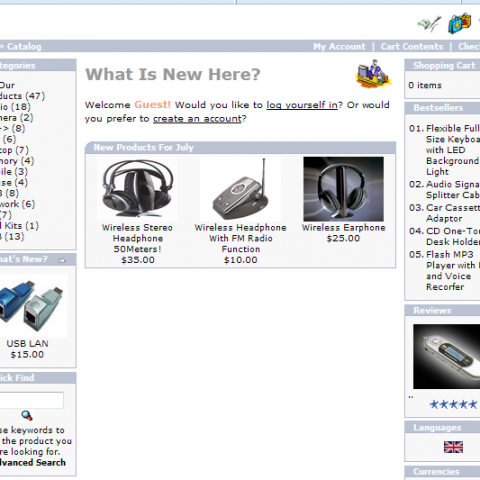Open bestseller Flash MP3 Player link

click(x=453, y=271)
